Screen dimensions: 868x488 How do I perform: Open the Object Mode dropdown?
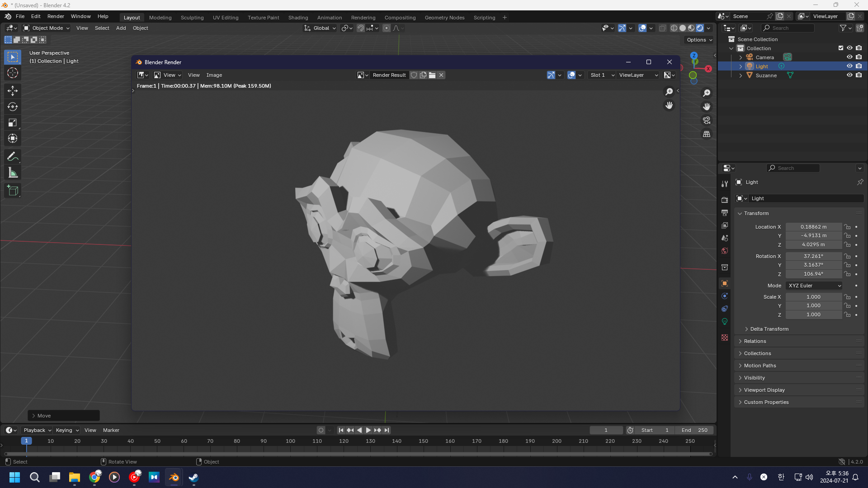(x=47, y=28)
